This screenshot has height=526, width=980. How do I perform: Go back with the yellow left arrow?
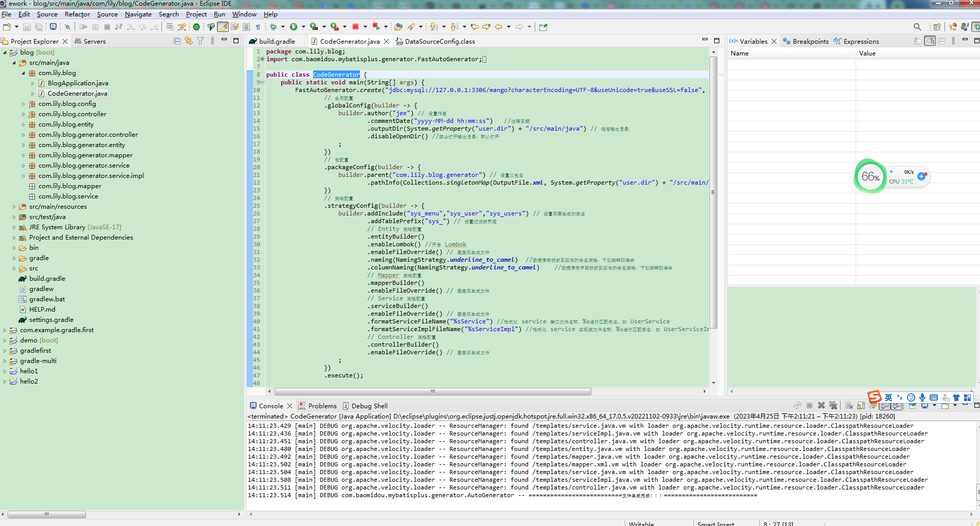(x=499, y=27)
